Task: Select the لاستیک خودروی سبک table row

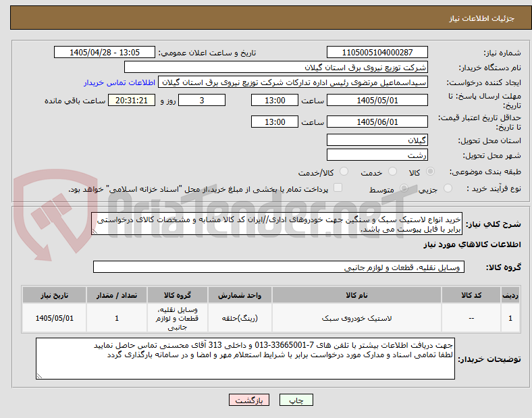Action: [x=271, y=318]
